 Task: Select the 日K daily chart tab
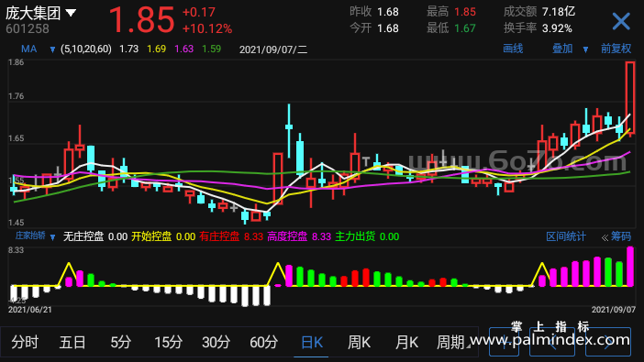[x=312, y=342]
